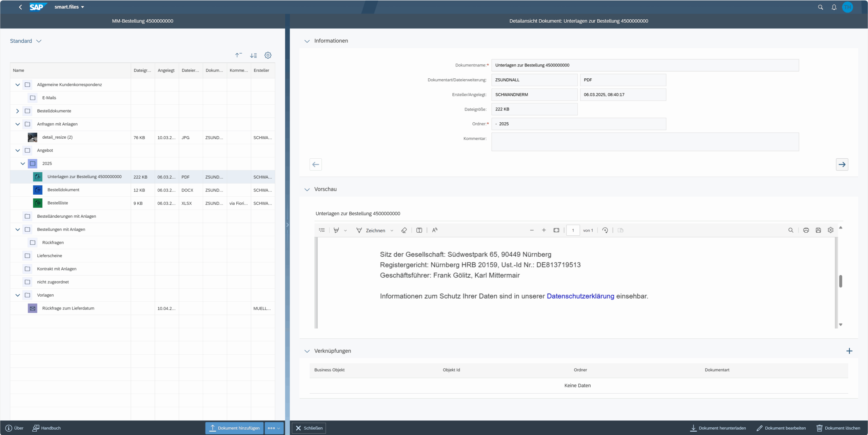Screen dimensions: 868x435
Task: Collapse the Allgemeine Kundenkorrespondenz folder
Action: pos(18,85)
